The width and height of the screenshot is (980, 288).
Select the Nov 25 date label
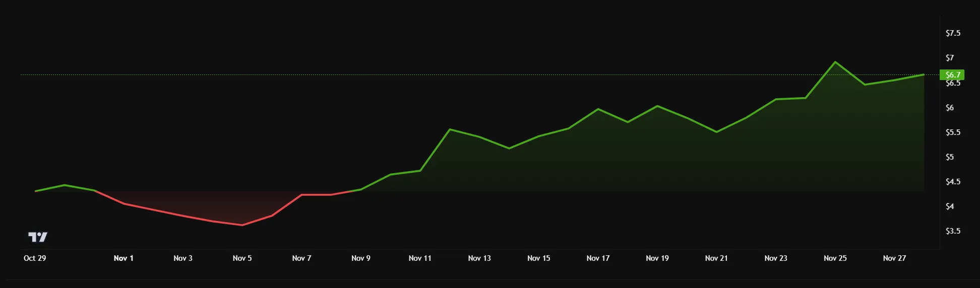point(835,258)
